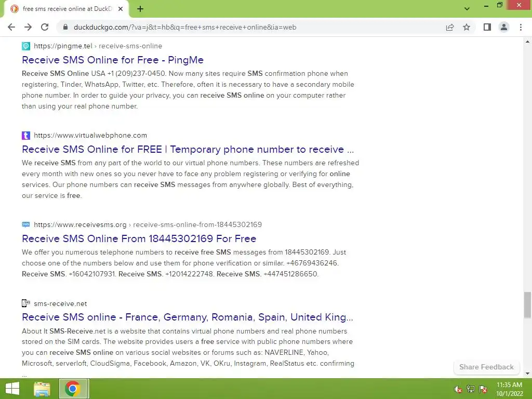Click the Share Feedback button

click(x=486, y=367)
